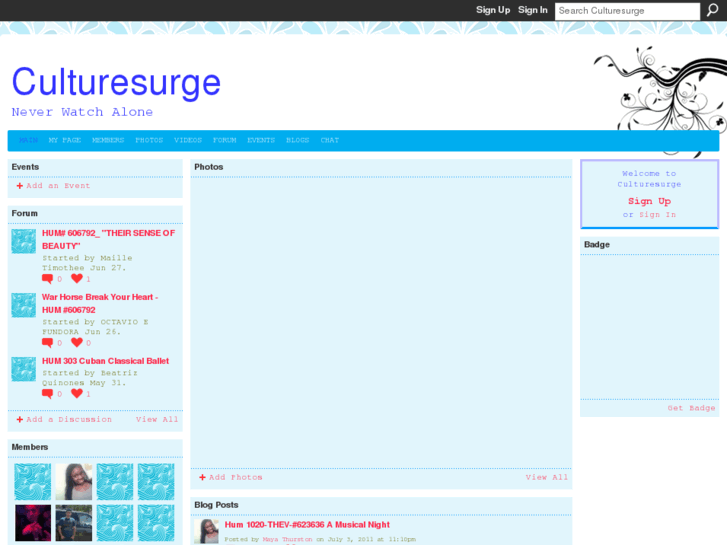Image resolution: width=727 pixels, height=545 pixels.
Task: Click Get Badge link
Action: tap(691, 408)
